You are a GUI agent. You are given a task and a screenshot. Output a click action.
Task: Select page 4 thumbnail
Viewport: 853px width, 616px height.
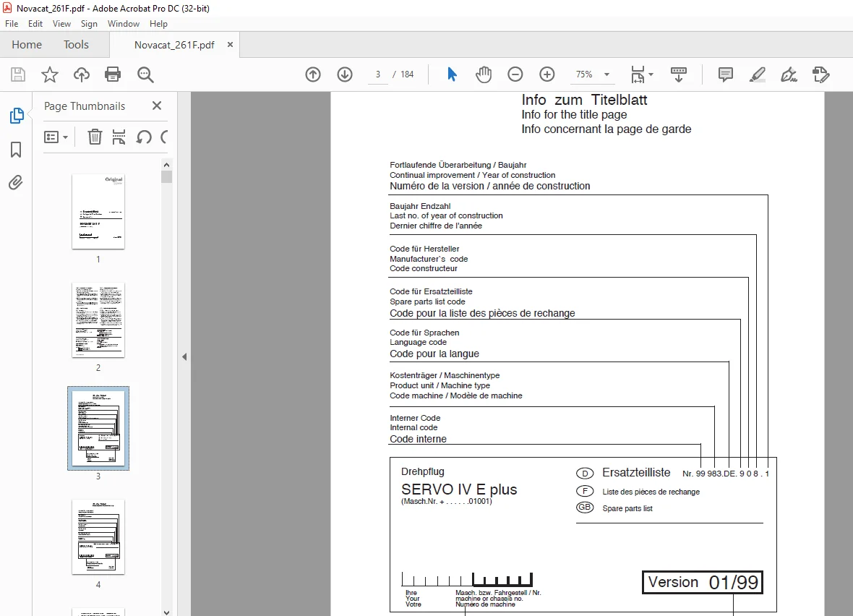[x=98, y=537]
